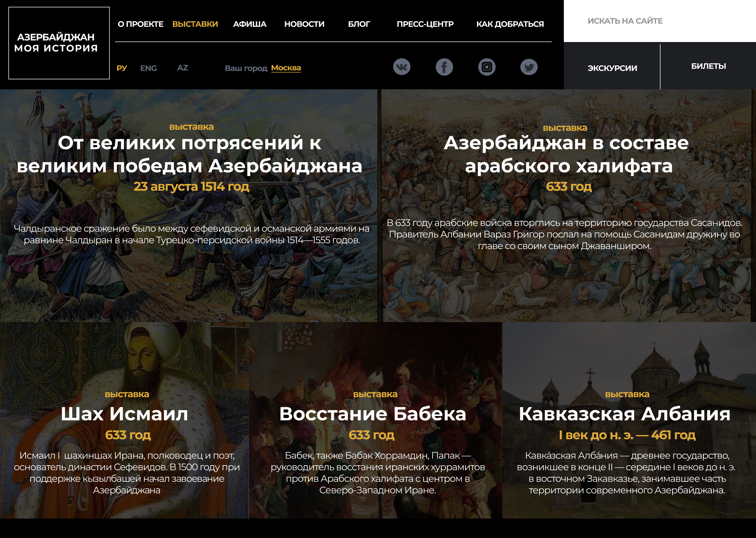
Task: Go to the 'Афиша' menu item
Action: coord(250,24)
